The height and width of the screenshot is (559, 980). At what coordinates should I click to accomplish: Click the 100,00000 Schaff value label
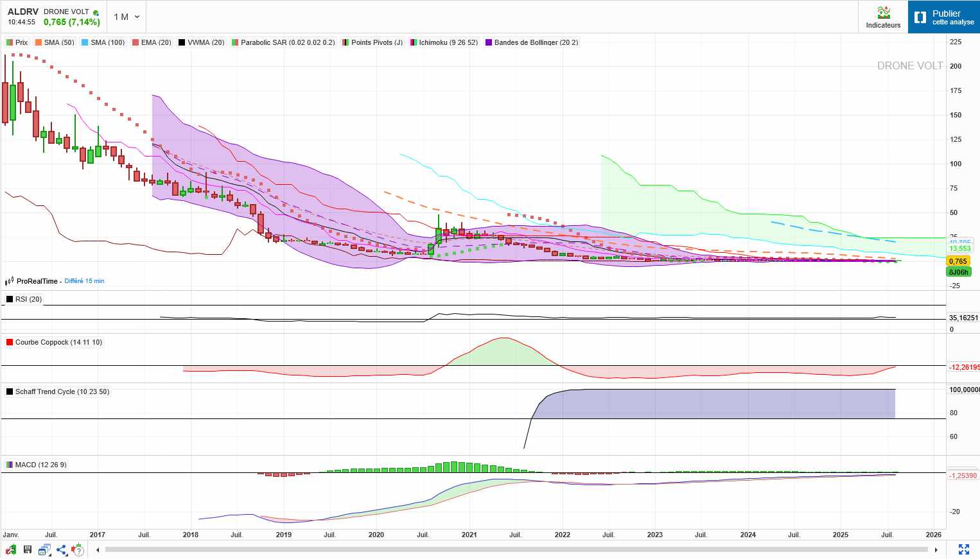tap(964, 390)
